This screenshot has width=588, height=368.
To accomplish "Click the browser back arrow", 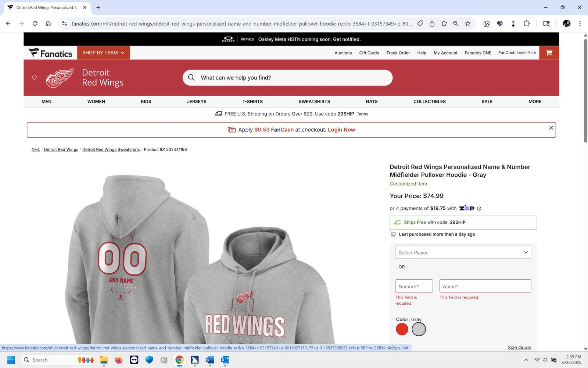I will coord(8,24).
